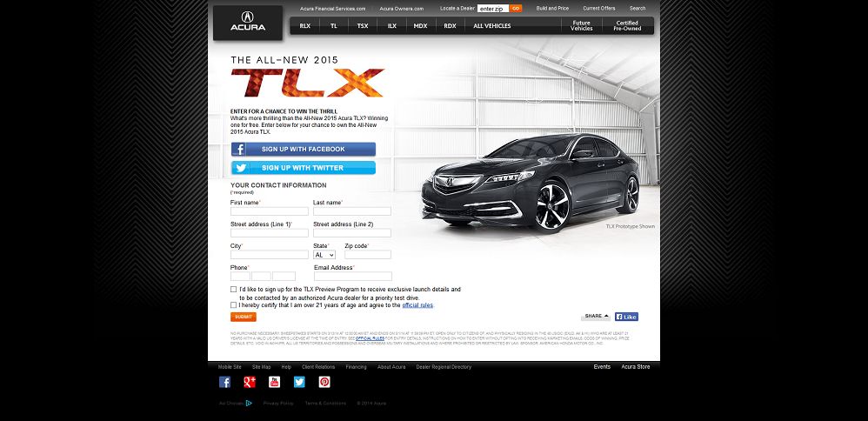Image resolution: width=868 pixels, height=421 pixels.
Task: Open the Events link
Action: tap(602, 367)
